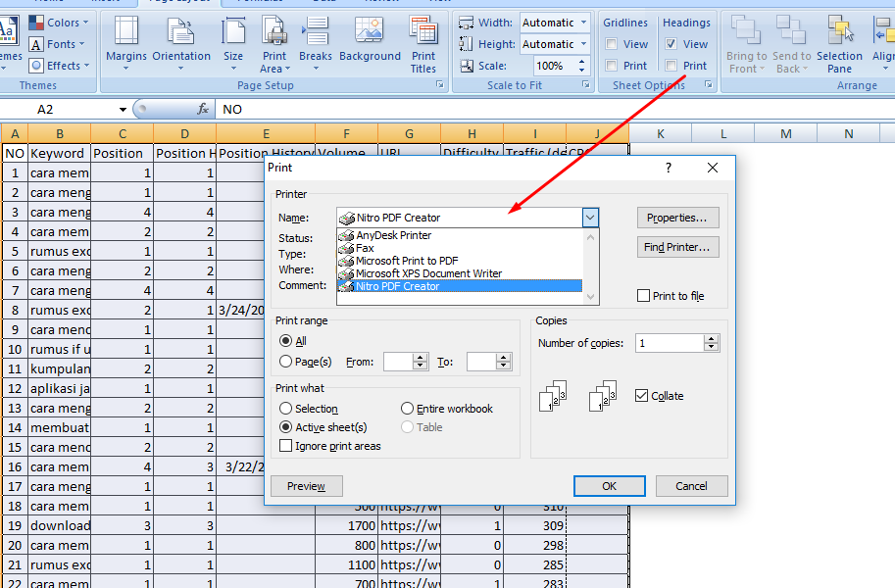
Task: Enable Gridlines View checkbox
Action: pos(612,44)
